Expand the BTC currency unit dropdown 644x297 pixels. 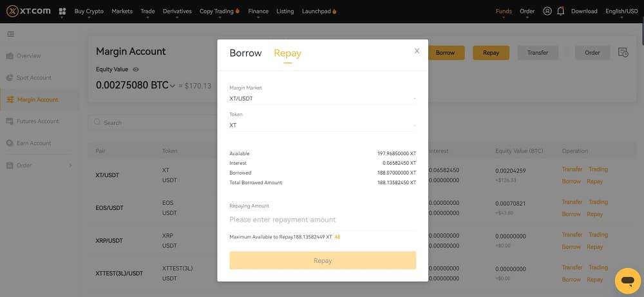point(173,86)
